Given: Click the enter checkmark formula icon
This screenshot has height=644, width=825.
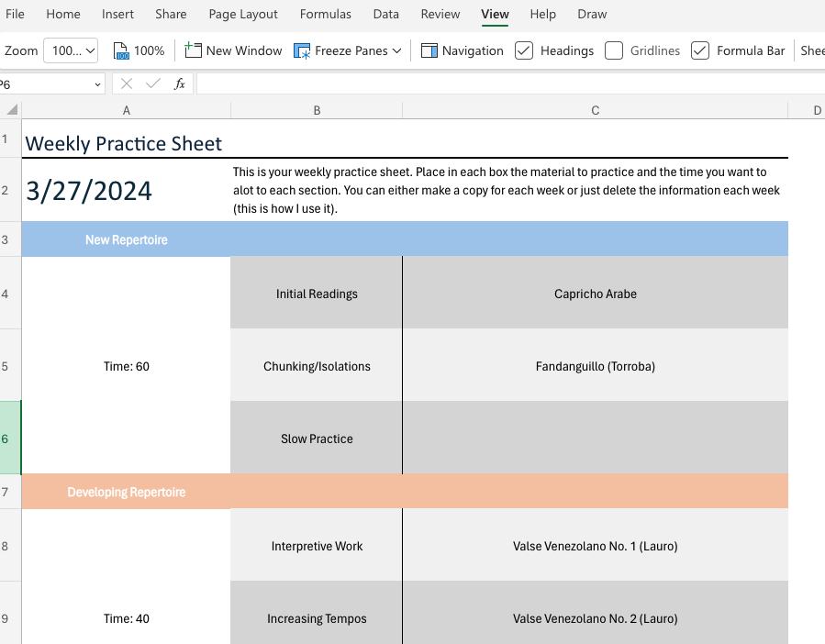Looking at the screenshot, I should [152, 83].
